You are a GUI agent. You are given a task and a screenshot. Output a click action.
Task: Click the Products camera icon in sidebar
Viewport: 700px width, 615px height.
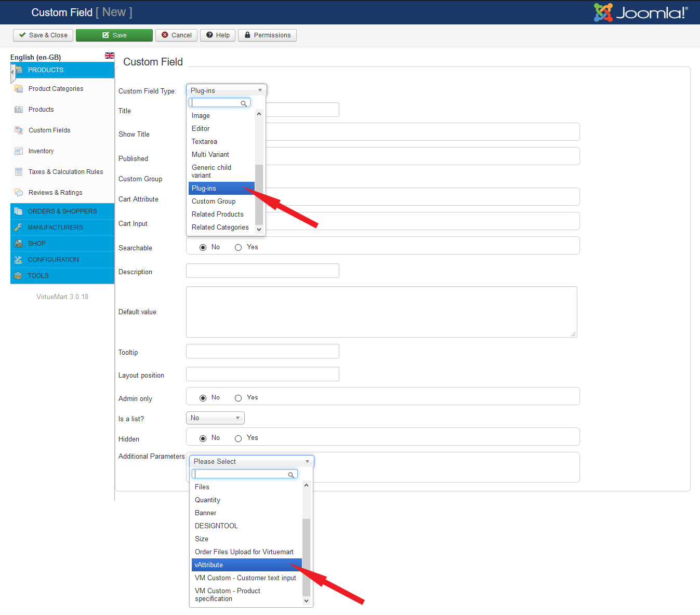pos(19,110)
